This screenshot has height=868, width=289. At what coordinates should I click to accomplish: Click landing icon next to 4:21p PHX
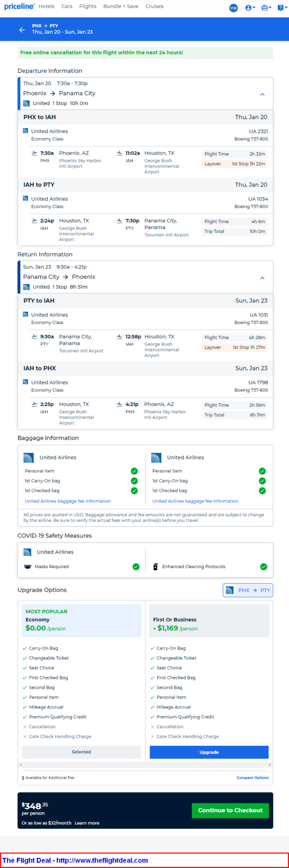(119, 404)
